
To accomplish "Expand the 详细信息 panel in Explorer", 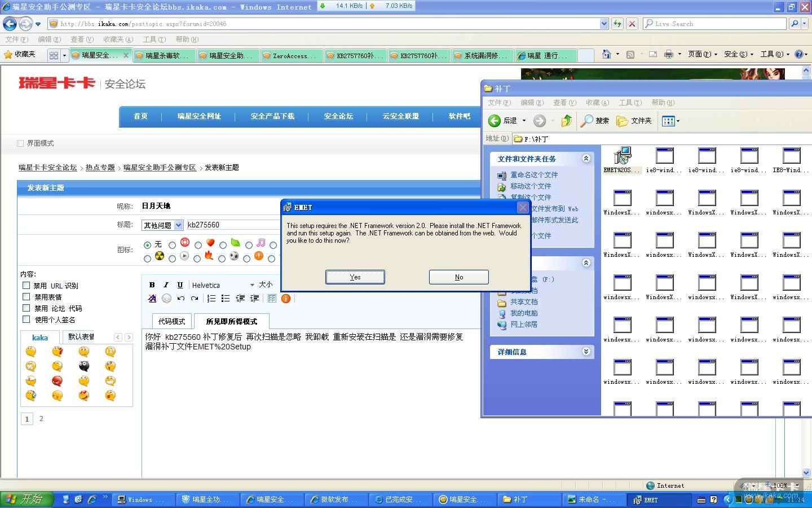I will coord(586,352).
